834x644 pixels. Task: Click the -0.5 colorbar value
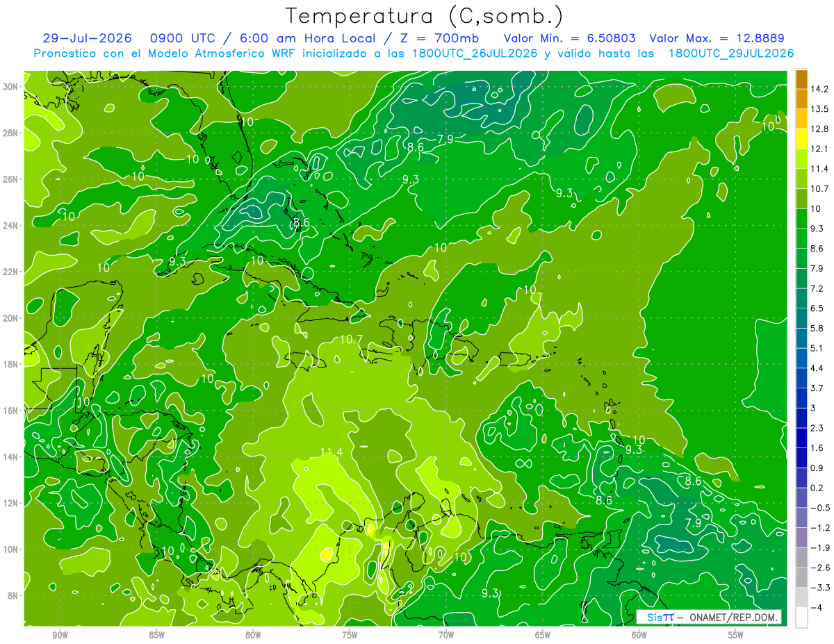coord(819,508)
